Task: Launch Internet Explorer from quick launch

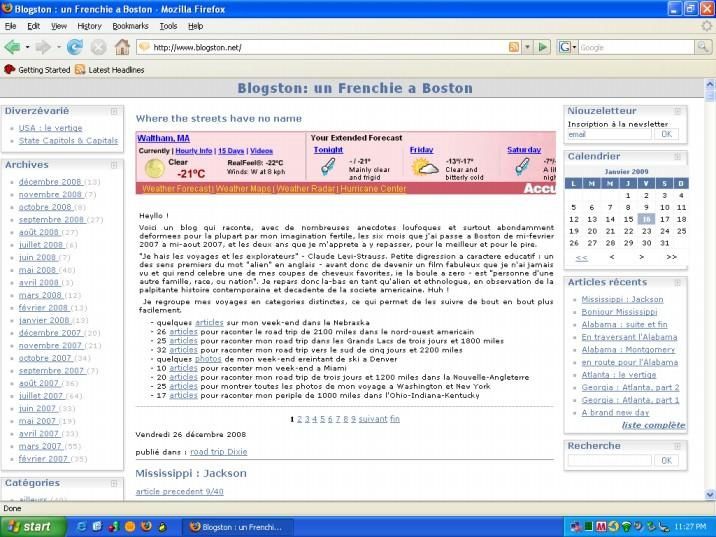Action: tap(81, 527)
